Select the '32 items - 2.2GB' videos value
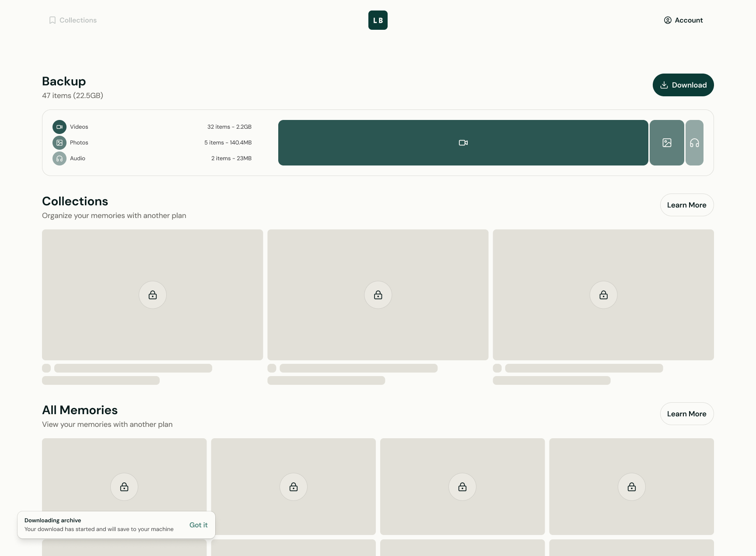The width and height of the screenshot is (756, 556). tap(229, 127)
